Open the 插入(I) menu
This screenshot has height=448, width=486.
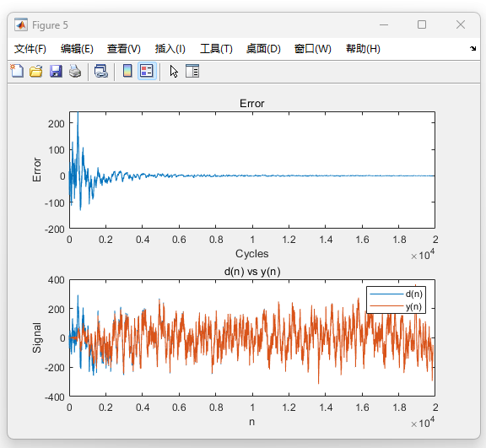point(170,49)
